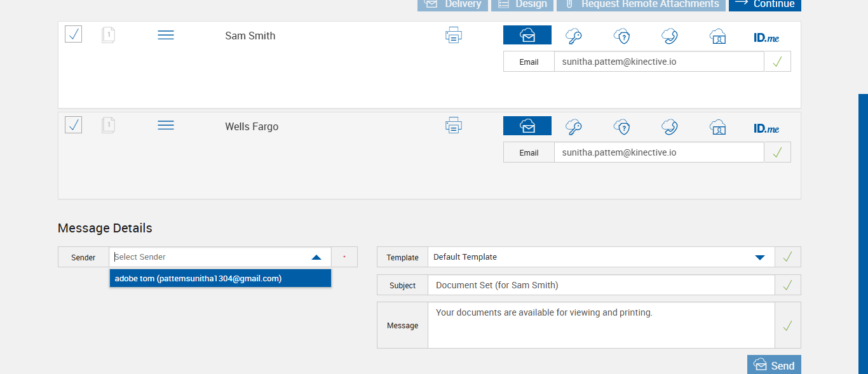Click the printer icon for Sam Smith
Viewport: 868px width, 374px height.
tap(454, 36)
